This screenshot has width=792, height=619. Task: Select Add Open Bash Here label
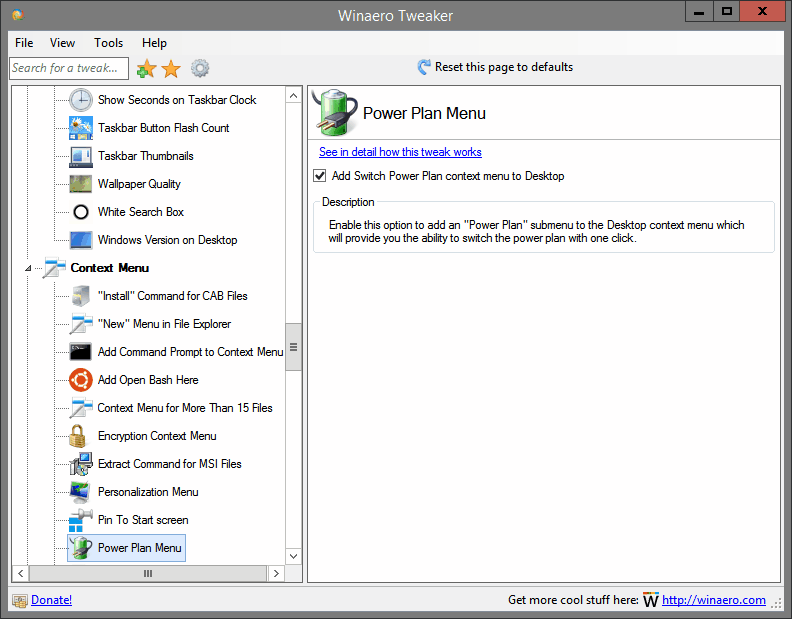pos(147,380)
